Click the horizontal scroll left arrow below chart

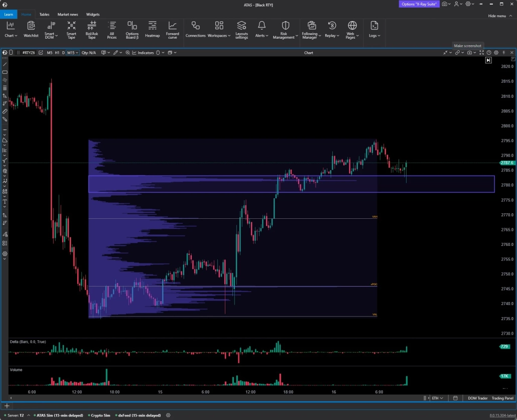coord(11,398)
